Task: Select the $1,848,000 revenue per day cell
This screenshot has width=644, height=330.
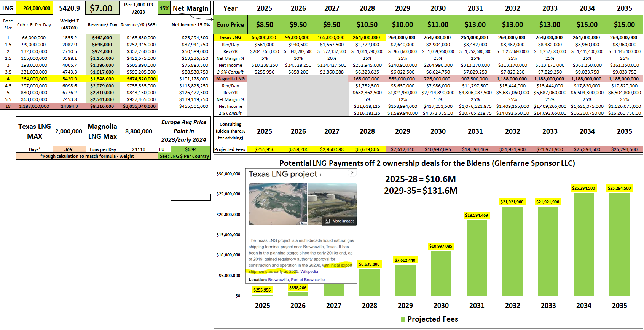Action: tap(102, 79)
